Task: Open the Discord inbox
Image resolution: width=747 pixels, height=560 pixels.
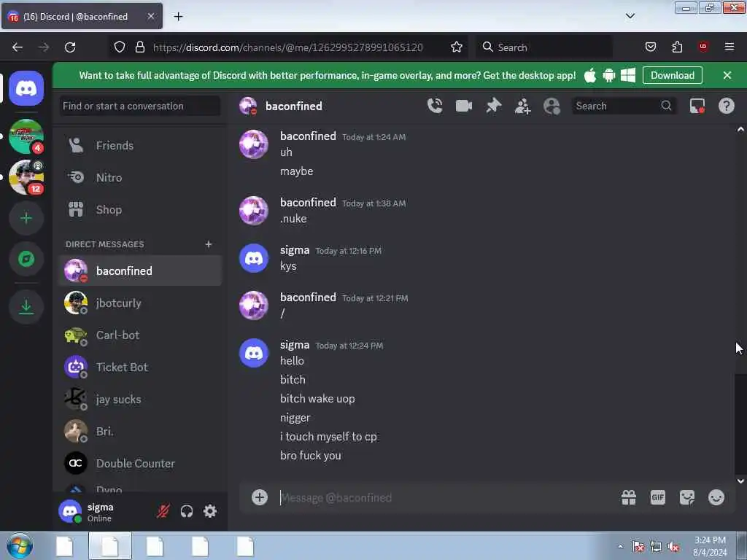Action: pyautogui.click(x=697, y=106)
